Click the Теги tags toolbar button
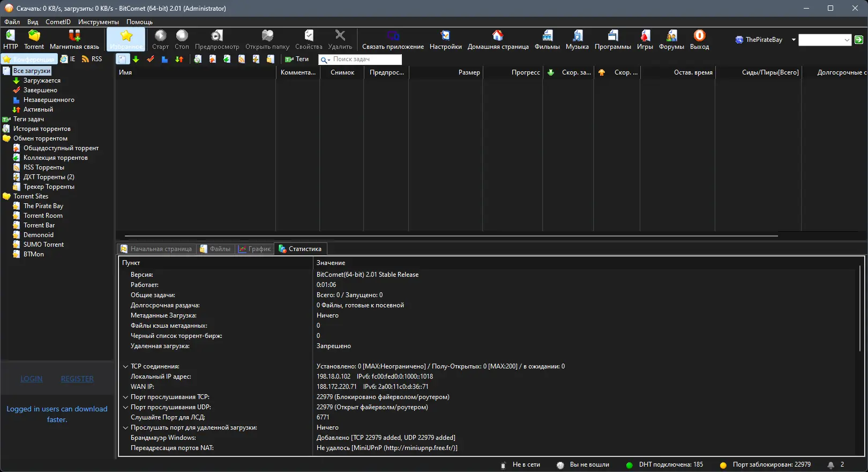Viewport: 868px width, 472px height. point(297,59)
